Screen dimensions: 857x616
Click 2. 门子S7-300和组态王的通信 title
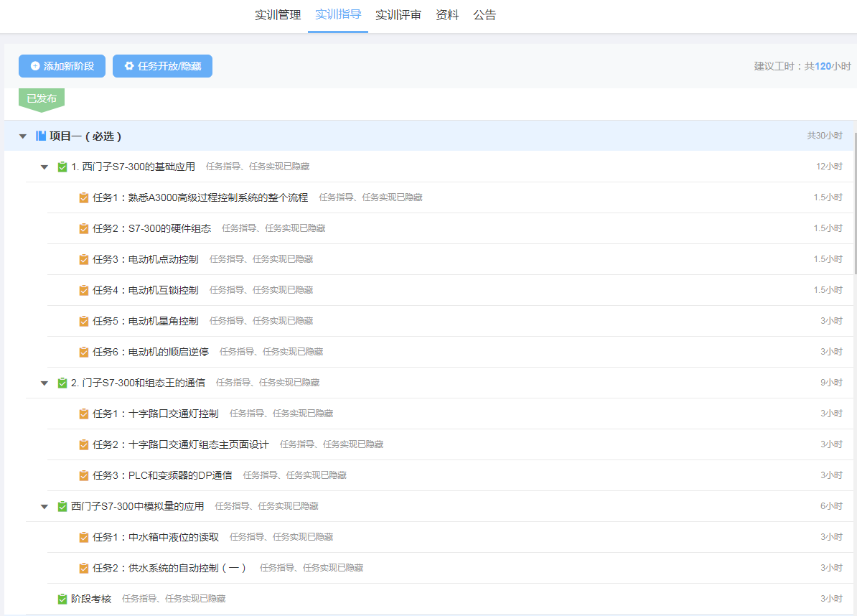(x=138, y=383)
